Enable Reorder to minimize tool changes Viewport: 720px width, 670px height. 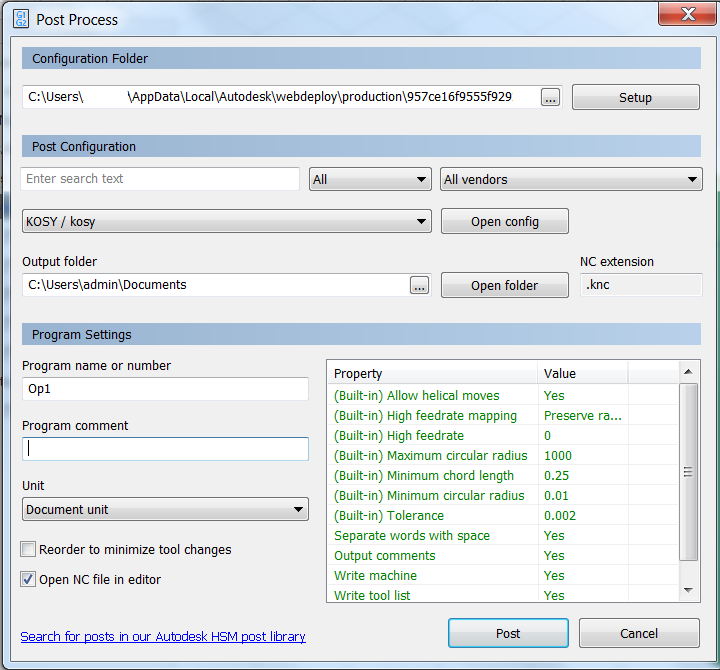[x=28, y=549]
